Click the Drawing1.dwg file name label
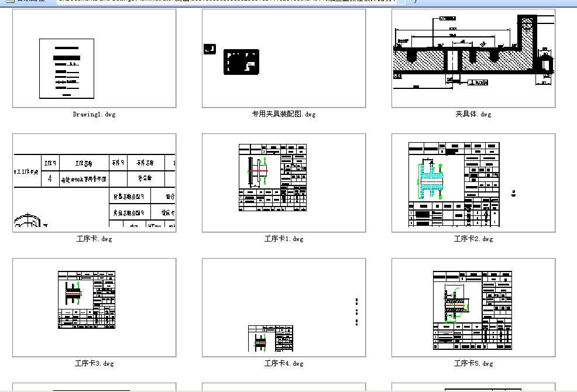The height and width of the screenshot is (392, 577). click(x=94, y=114)
